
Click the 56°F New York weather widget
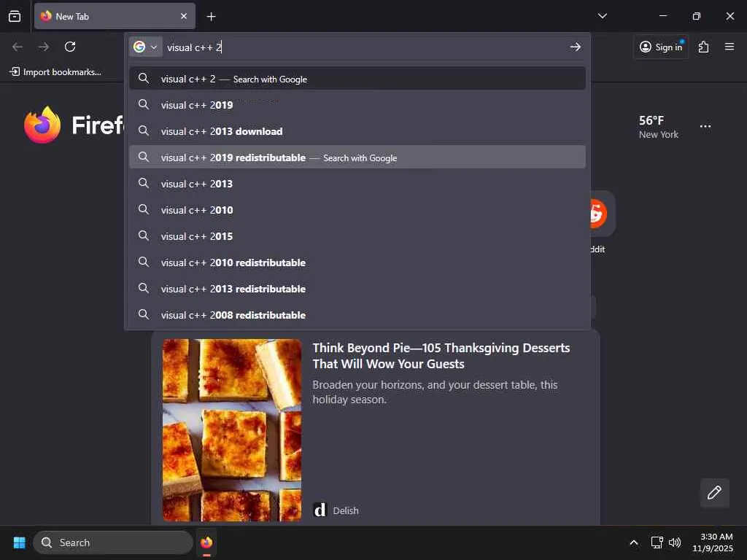tap(659, 127)
